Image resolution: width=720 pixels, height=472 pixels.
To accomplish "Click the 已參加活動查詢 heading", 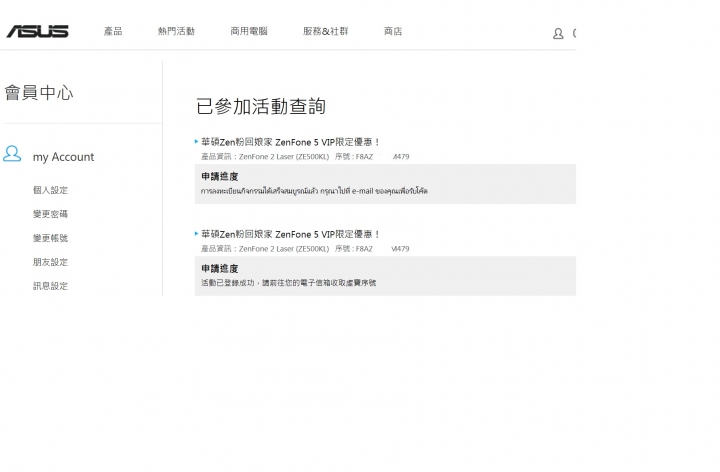I will (x=261, y=107).
